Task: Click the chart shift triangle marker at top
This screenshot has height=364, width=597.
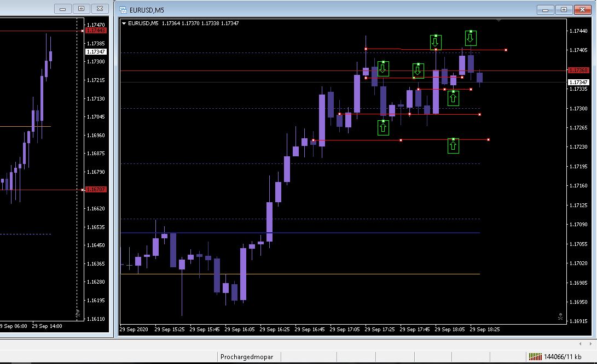Action: [x=499, y=21]
